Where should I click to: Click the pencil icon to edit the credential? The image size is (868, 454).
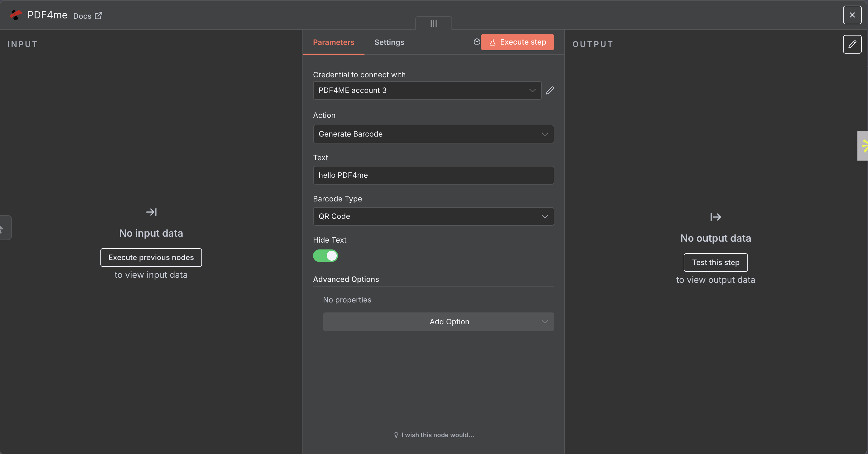(550, 90)
